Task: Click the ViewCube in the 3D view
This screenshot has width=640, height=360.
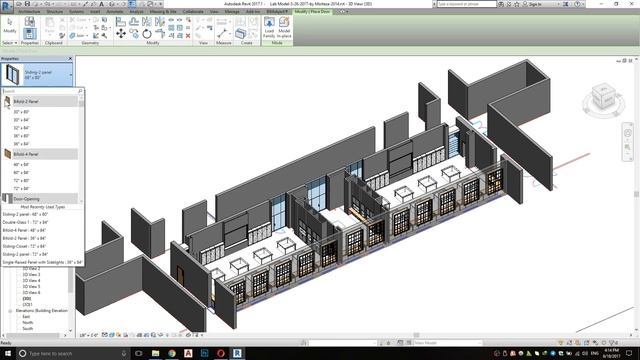Action: 603,96
